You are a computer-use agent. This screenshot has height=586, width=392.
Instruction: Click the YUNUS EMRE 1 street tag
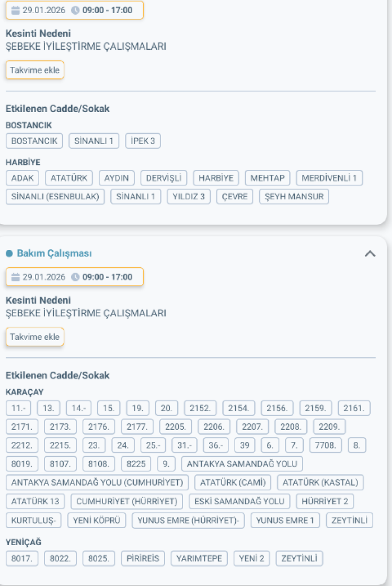(285, 520)
